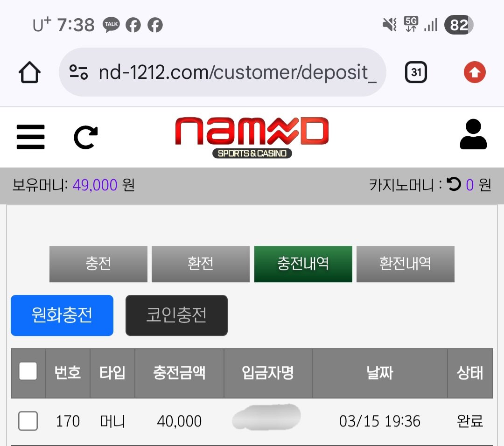
Task: Tap the 49,000 보유머니 balance
Action: coord(95,185)
